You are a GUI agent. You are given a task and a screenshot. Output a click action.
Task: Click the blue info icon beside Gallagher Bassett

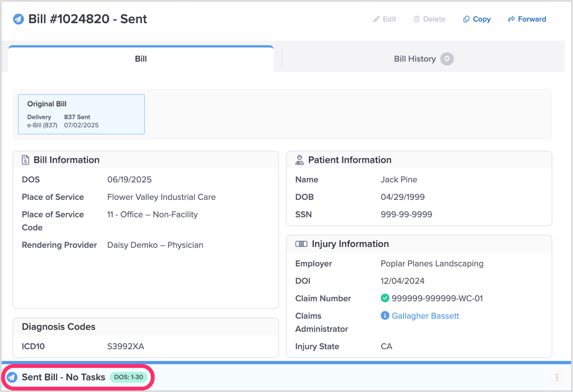[x=385, y=316]
